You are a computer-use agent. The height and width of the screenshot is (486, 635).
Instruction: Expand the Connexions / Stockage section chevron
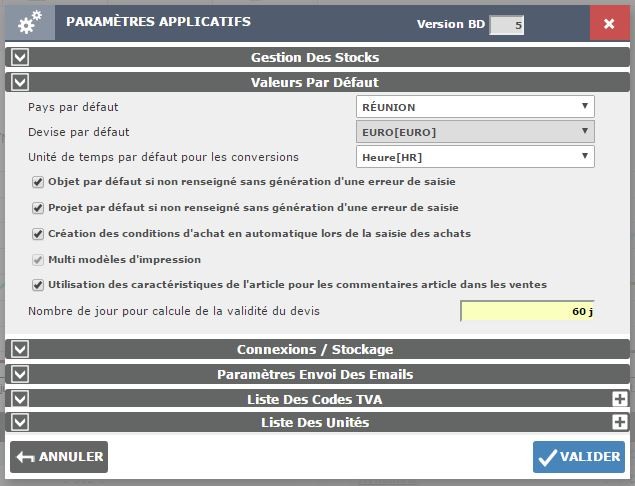tap(20, 349)
